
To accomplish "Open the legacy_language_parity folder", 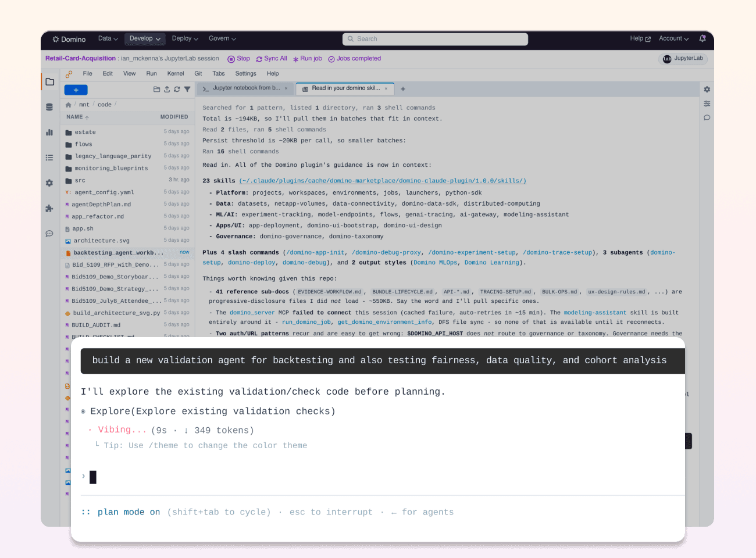I will [127, 156].
